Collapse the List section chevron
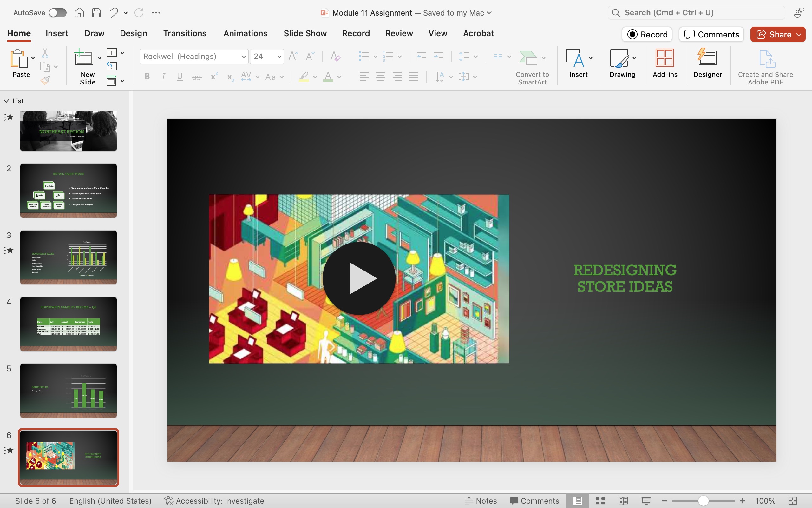This screenshot has width=812, height=508. point(6,101)
